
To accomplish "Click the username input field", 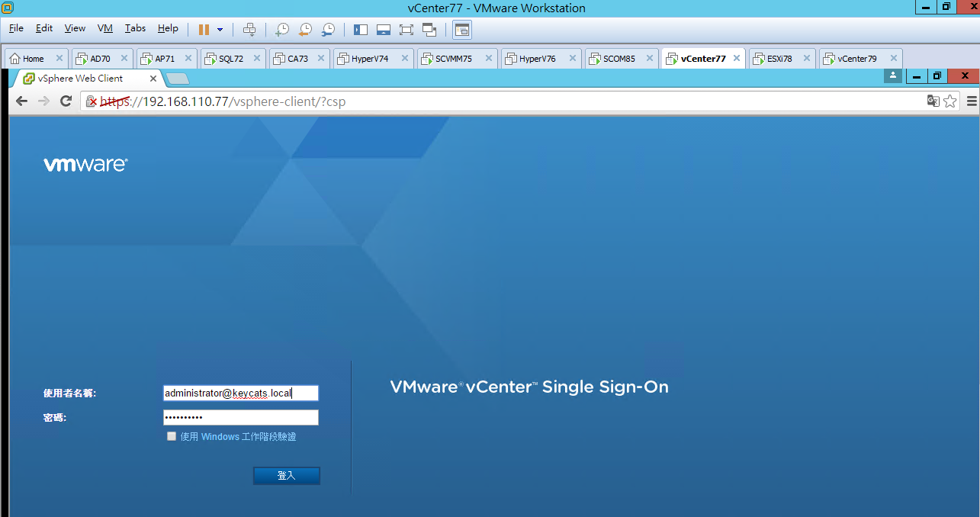I will pyautogui.click(x=241, y=393).
